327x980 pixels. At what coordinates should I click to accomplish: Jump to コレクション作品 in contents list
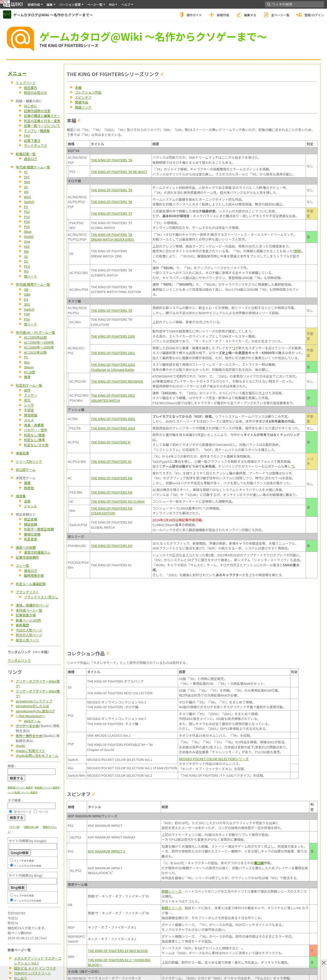(88, 92)
